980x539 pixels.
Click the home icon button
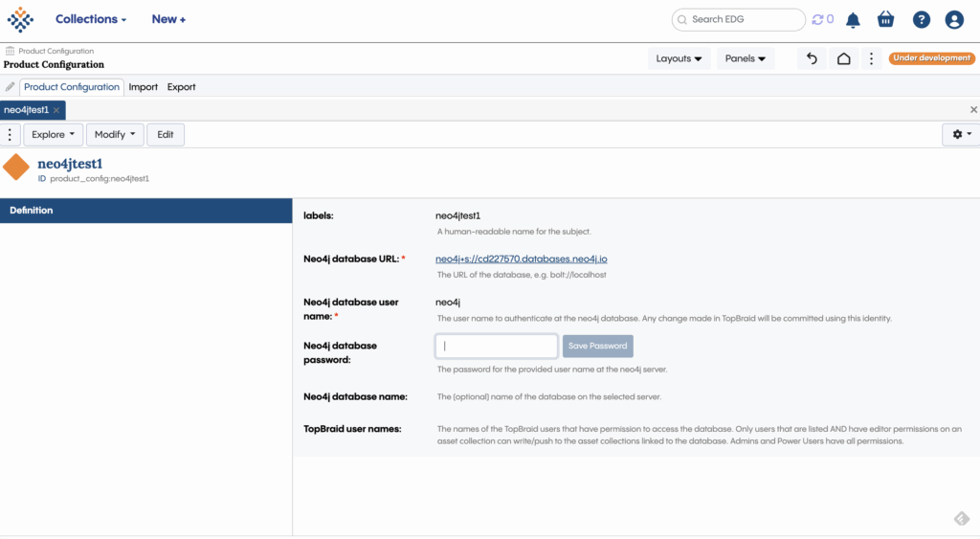(x=844, y=58)
